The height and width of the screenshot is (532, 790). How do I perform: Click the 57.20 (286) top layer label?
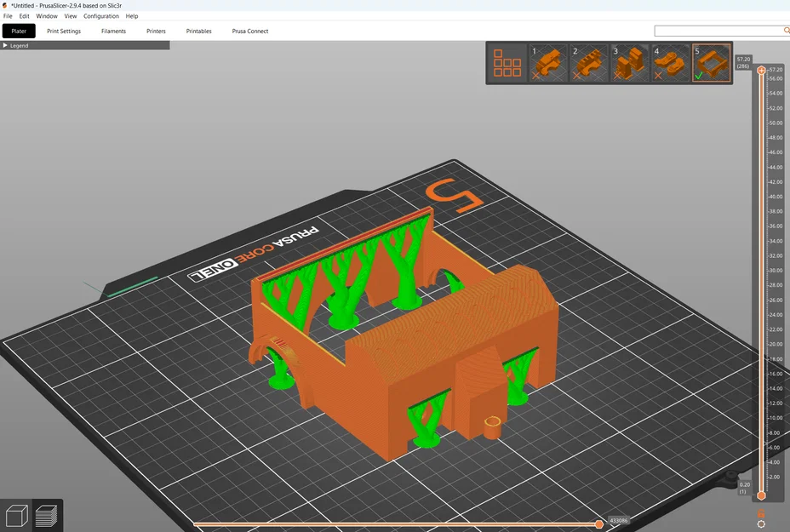pyautogui.click(x=743, y=62)
